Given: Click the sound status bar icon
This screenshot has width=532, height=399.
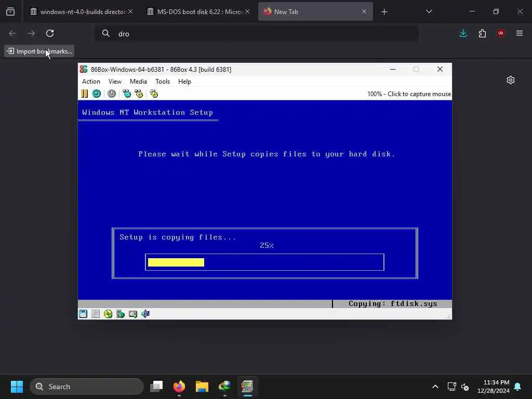Looking at the screenshot, I should [x=145, y=314].
